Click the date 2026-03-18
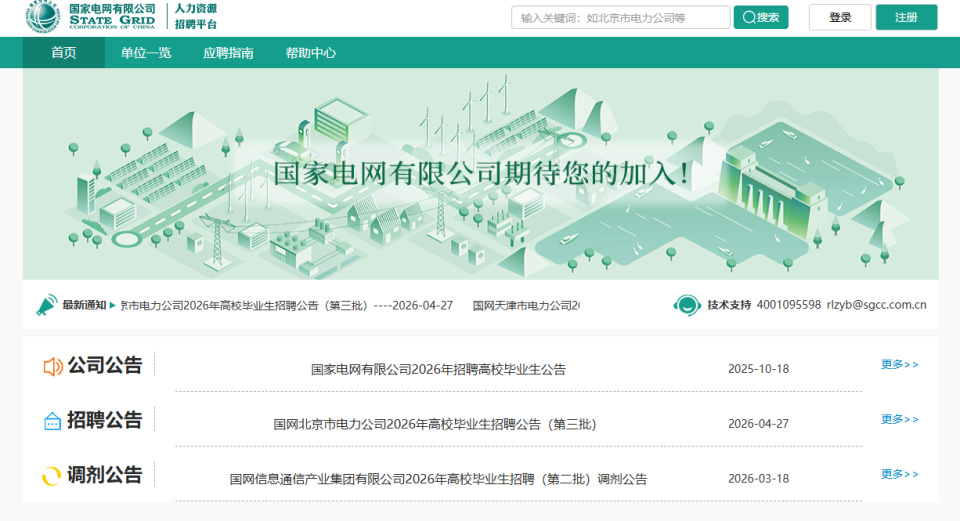 tap(758, 479)
